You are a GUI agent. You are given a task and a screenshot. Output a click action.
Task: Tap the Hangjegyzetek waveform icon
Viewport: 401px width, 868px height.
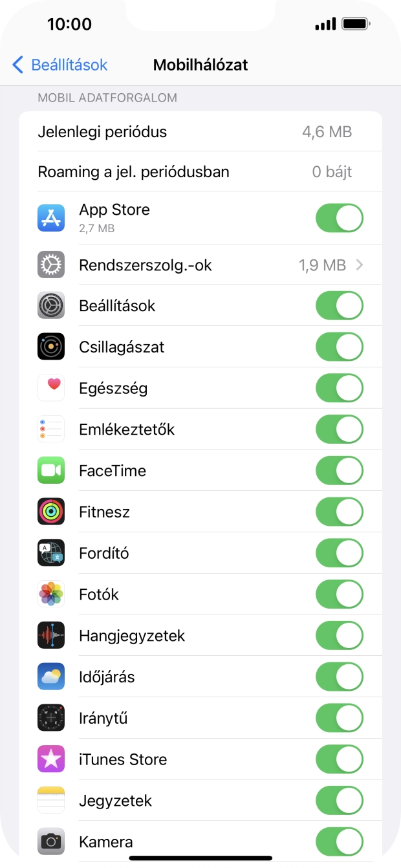51,635
